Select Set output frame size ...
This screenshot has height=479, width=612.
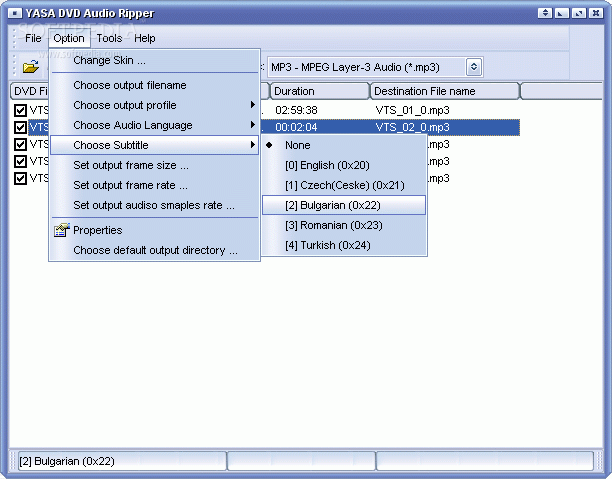(x=155, y=165)
